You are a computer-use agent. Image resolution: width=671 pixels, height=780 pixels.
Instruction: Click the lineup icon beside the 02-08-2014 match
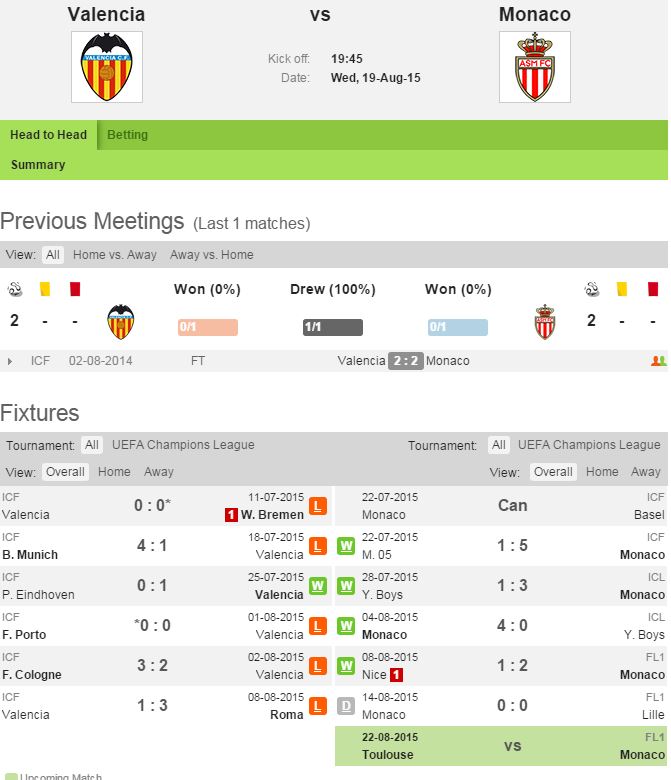pyautogui.click(x=658, y=361)
